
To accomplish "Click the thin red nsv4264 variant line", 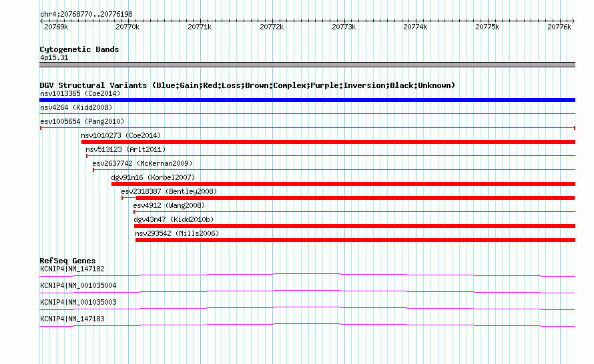I will tap(307, 113).
